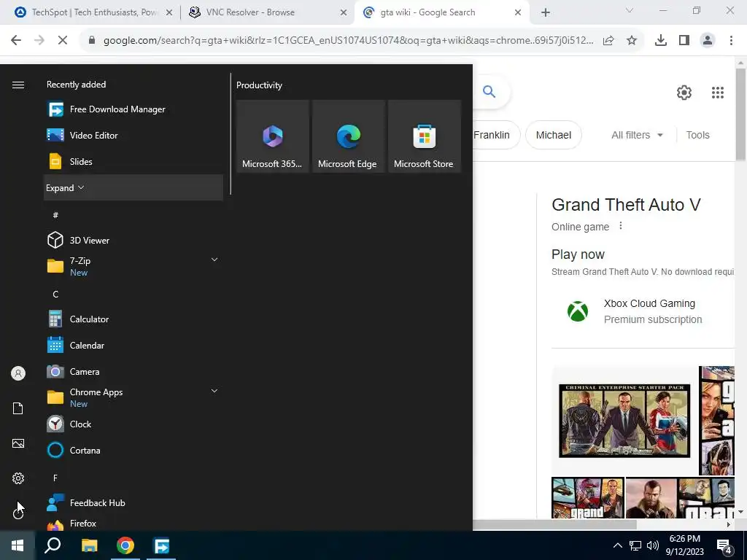
Task: Open Microsoft 365 tile
Action: point(273,136)
